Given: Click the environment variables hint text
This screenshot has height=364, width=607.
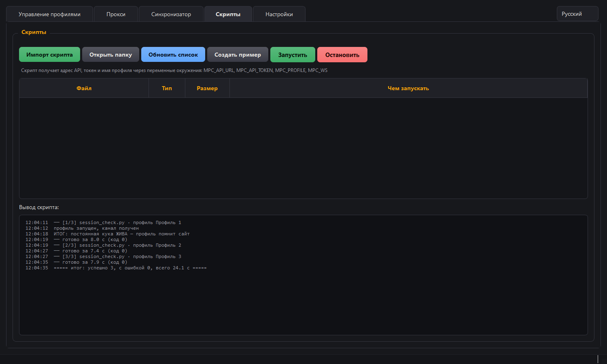Looking at the screenshot, I should 174,70.
